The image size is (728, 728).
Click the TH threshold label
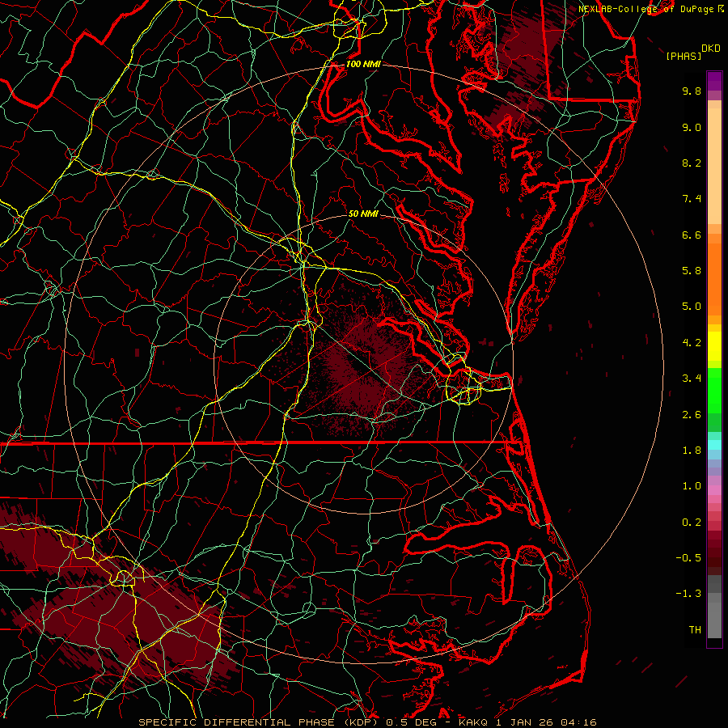tap(695, 630)
